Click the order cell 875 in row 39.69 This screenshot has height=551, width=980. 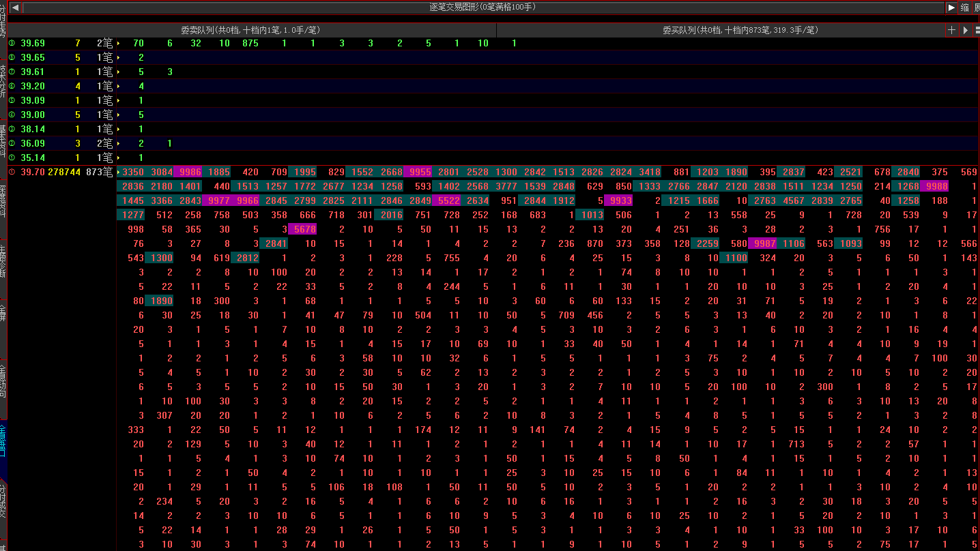point(250,43)
